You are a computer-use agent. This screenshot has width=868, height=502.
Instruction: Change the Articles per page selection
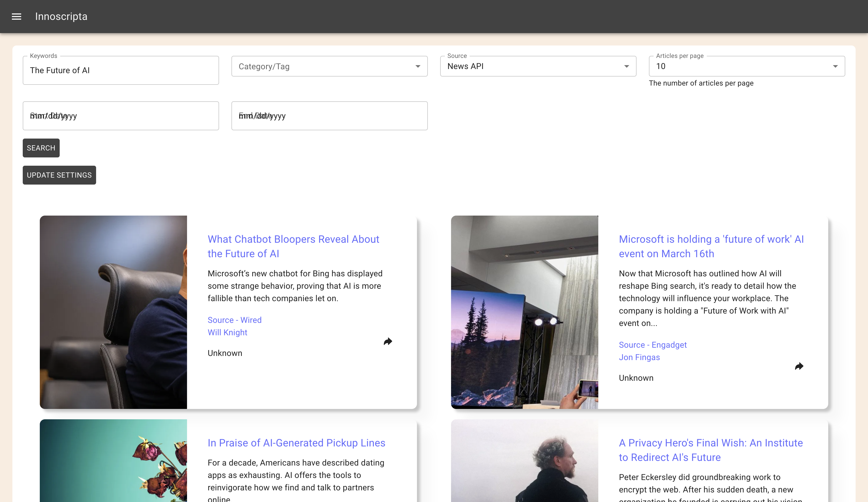coord(746,66)
